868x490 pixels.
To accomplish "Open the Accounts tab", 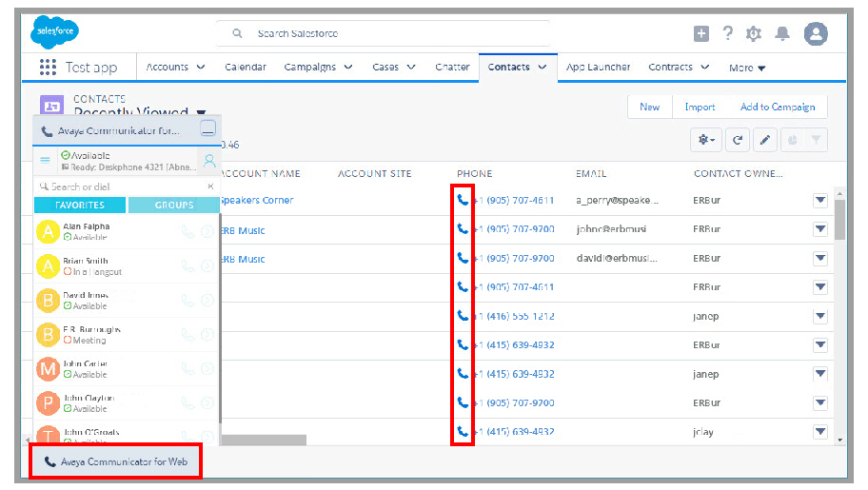I will click(168, 67).
